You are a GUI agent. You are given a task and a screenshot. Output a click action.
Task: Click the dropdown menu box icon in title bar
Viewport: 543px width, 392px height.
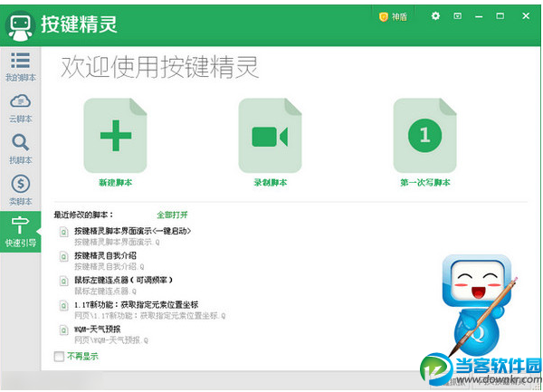[457, 16]
